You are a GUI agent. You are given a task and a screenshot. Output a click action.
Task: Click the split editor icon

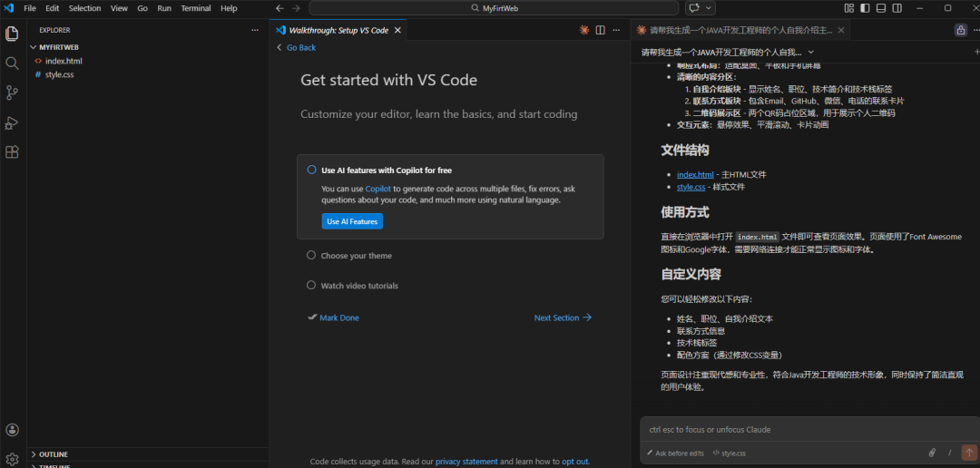point(600,30)
